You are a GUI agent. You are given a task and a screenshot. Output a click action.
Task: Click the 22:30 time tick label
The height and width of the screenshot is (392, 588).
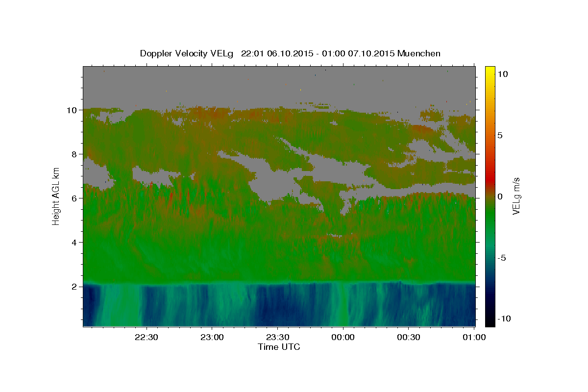pyautogui.click(x=147, y=337)
